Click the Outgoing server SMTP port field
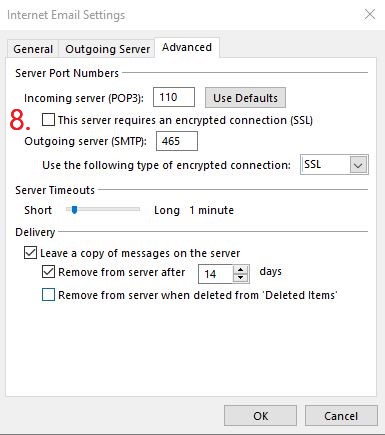The image size is (385, 435). pos(177,141)
